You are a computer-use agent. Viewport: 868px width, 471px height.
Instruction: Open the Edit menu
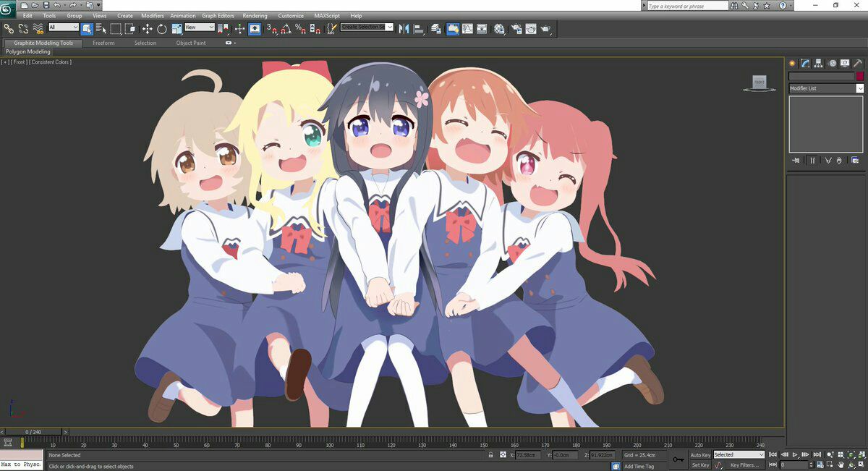(27, 15)
